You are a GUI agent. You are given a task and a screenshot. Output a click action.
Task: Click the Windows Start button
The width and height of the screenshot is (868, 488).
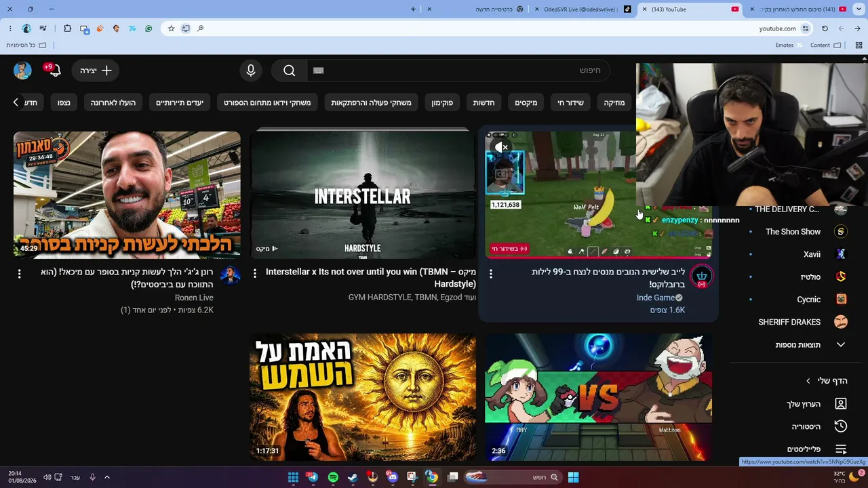pos(573,477)
